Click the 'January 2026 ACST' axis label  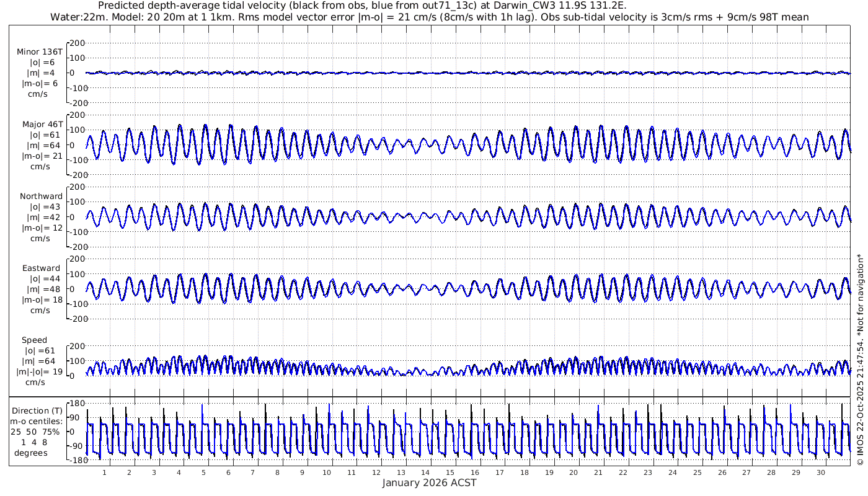click(x=429, y=483)
